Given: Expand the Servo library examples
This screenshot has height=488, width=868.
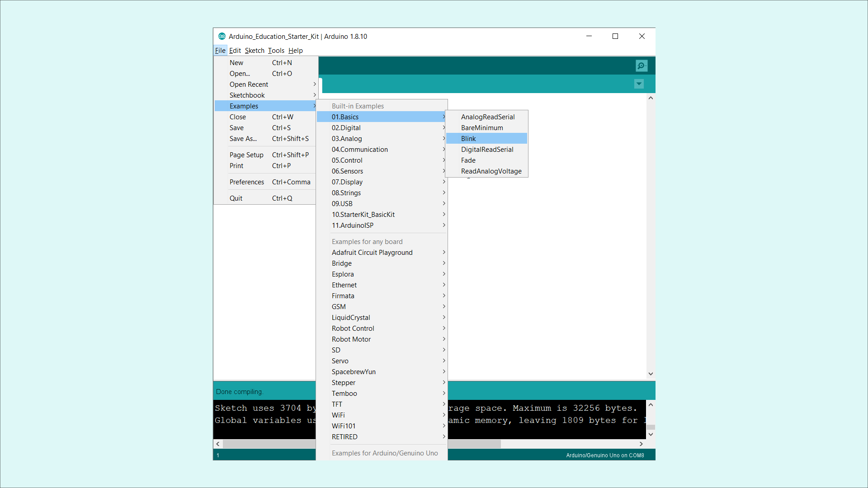Looking at the screenshot, I should (x=382, y=361).
